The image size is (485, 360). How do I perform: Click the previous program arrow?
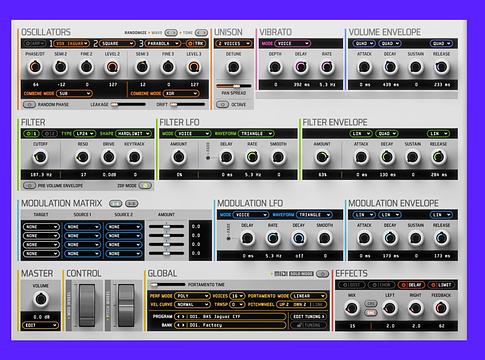[x=179, y=316]
